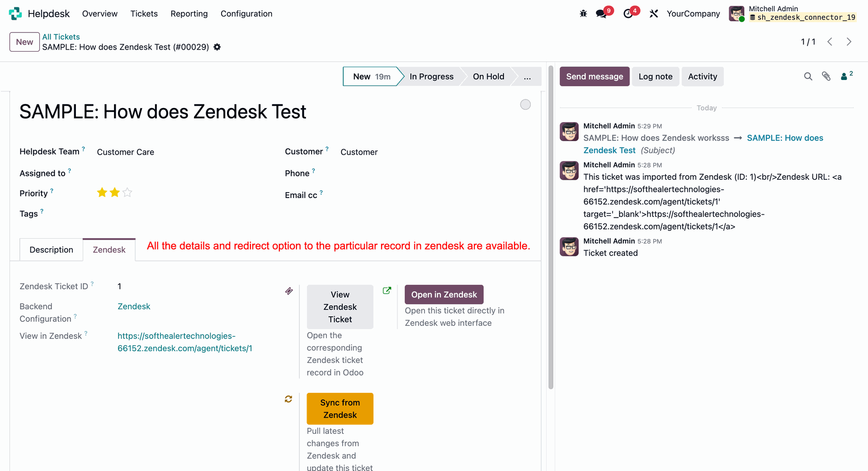
Task: Click Log note button
Action: (656, 76)
